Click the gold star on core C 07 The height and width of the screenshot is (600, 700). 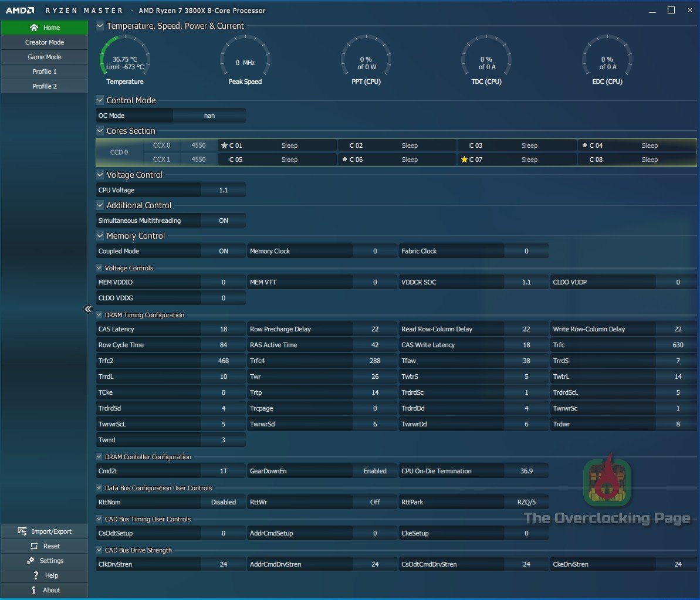point(464,160)
